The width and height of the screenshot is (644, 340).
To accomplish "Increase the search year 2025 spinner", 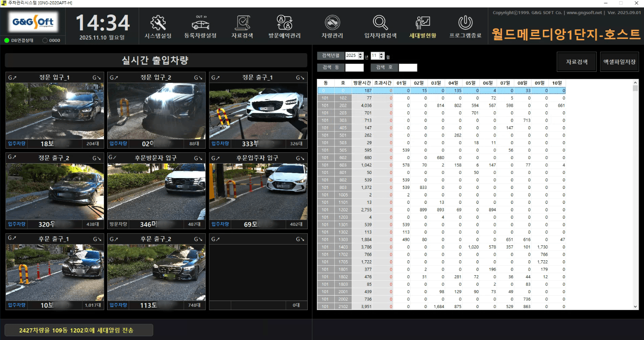I will (x=360, y=54).
